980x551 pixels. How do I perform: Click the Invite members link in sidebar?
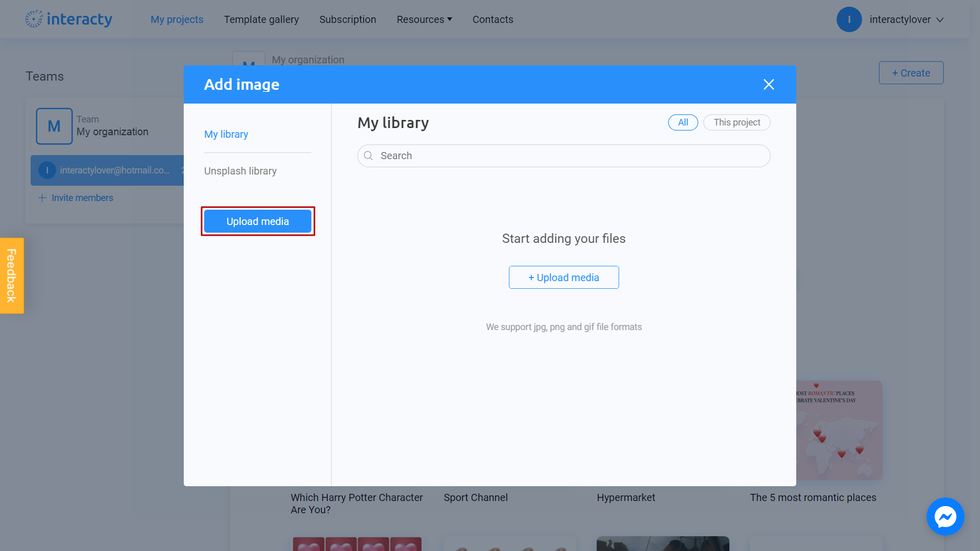coord(76,198)
